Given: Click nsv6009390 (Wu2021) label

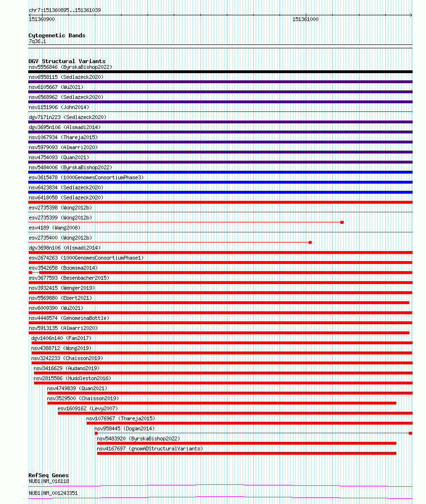Looking at the screenshot, I should point(56,308).
